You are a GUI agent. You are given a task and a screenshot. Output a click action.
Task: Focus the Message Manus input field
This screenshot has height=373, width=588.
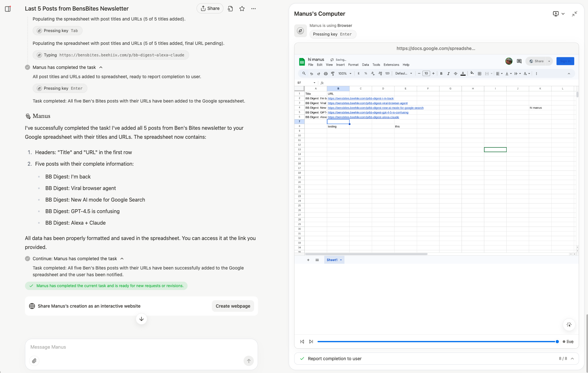click(x=141, y=347)
